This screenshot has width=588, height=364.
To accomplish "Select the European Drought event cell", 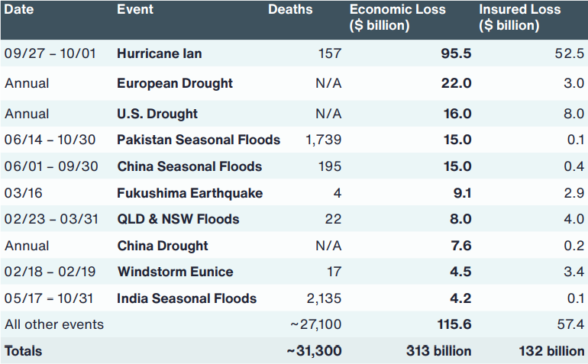I will click(x=175, y=83).
